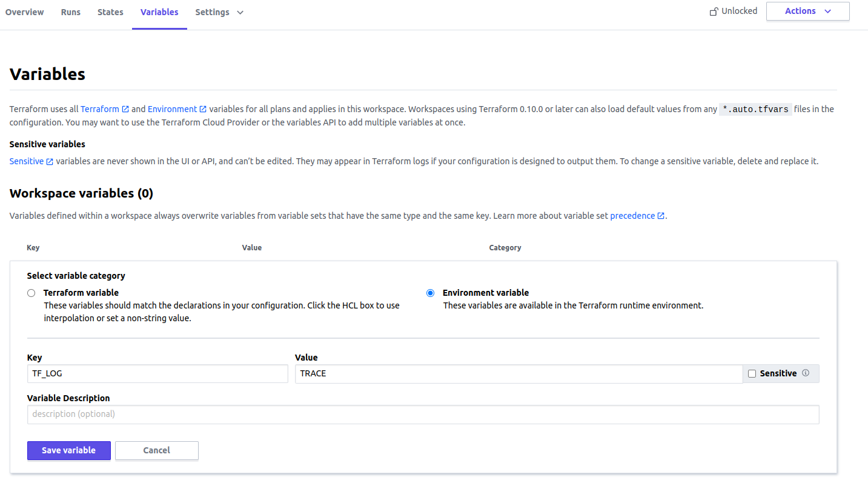This screenshot has height=480, width=868.
Task: Click the external link icon beside Terraform
Action: pyautogui.click(x=125, y=108)
